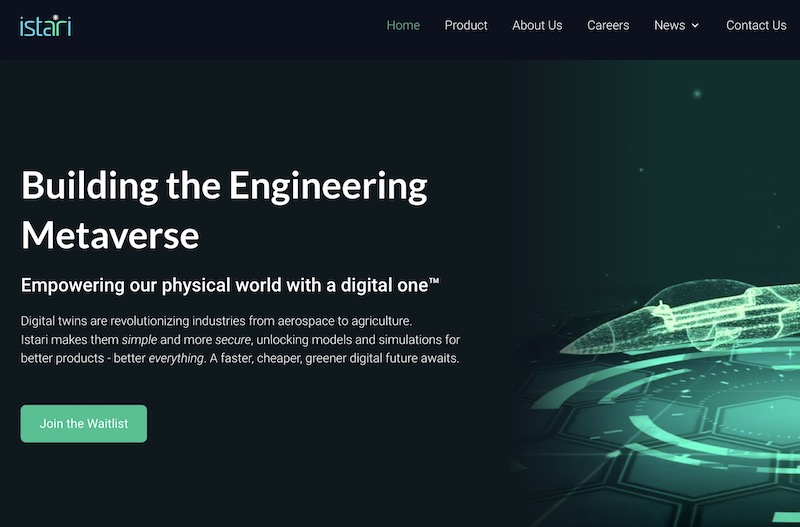Click the italic word secure

[x=233, y=340]
